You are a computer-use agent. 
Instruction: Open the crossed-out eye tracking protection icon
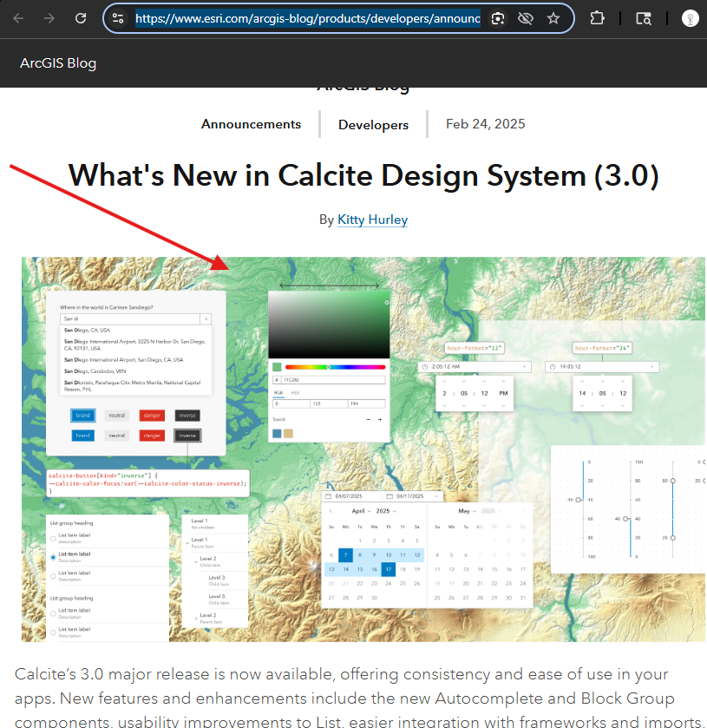tap(526, 18)
